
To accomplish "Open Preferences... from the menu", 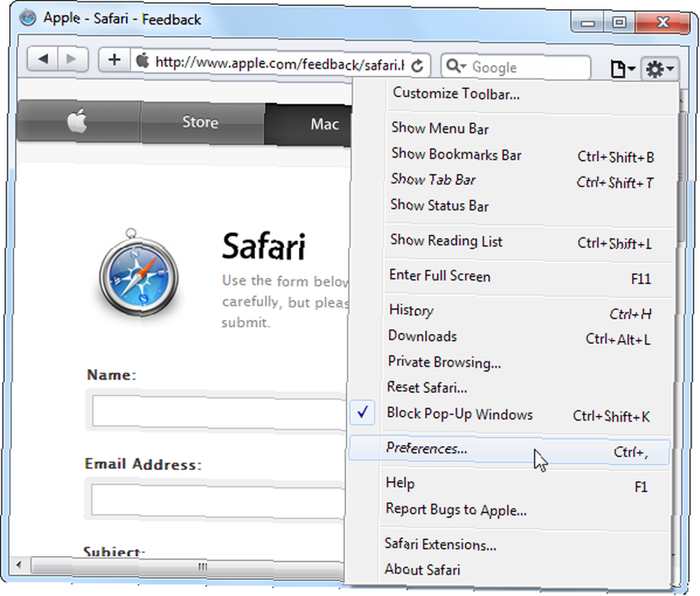I will [509, 450].
